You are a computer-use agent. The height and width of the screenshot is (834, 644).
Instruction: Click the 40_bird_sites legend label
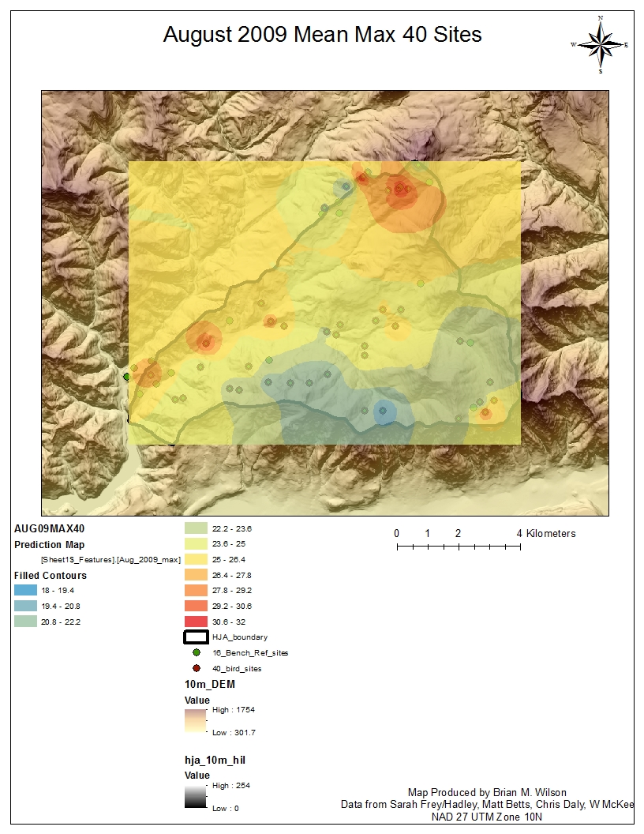point(237,669)
